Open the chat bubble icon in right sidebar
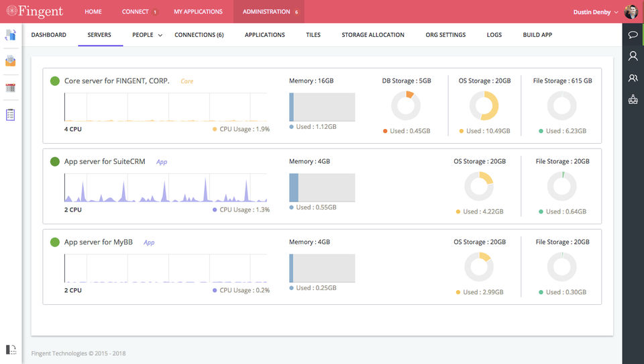The image size is (644, 364). (x=633, y=34)
